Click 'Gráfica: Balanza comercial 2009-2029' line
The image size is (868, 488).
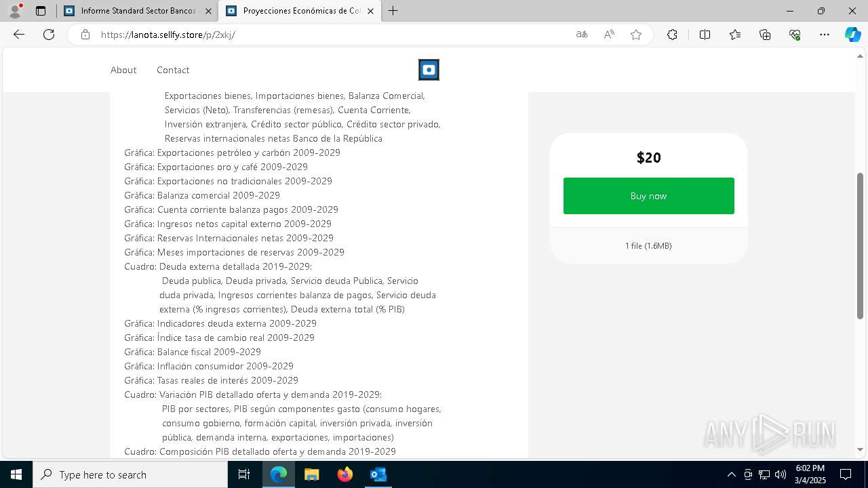(x=202, y=195)
